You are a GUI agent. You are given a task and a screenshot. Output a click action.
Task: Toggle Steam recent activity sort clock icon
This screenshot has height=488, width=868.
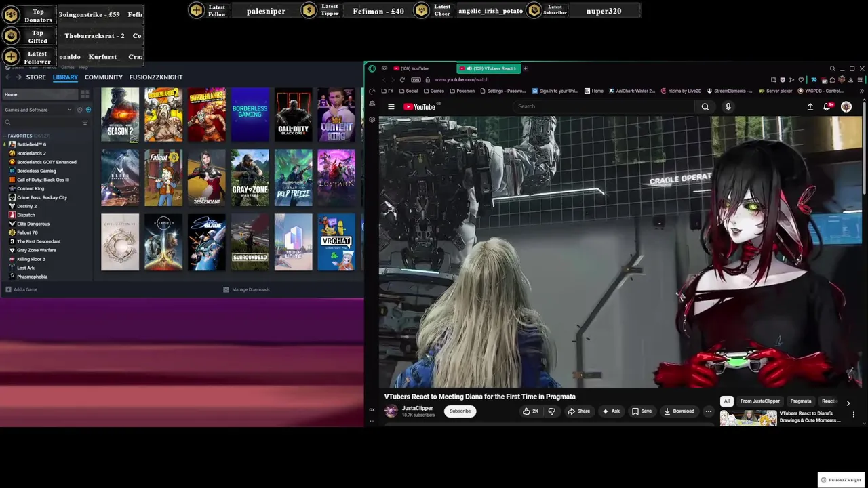click(79, 110)
